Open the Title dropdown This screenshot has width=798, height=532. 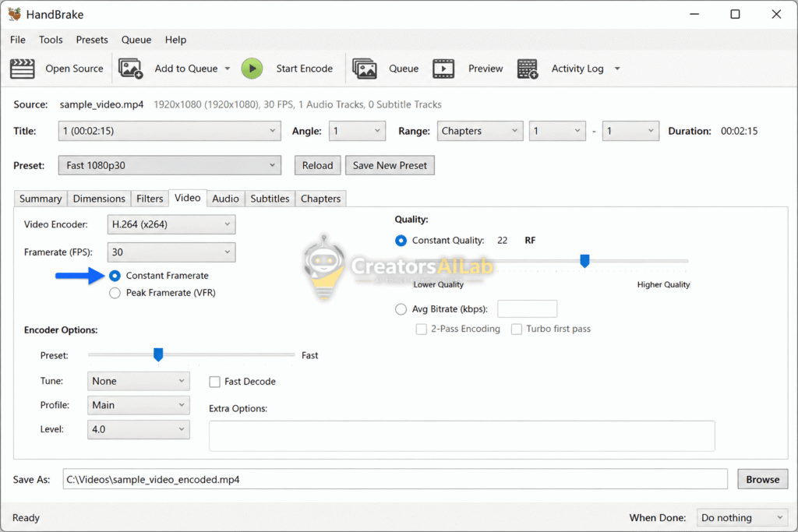coord(169,131)
